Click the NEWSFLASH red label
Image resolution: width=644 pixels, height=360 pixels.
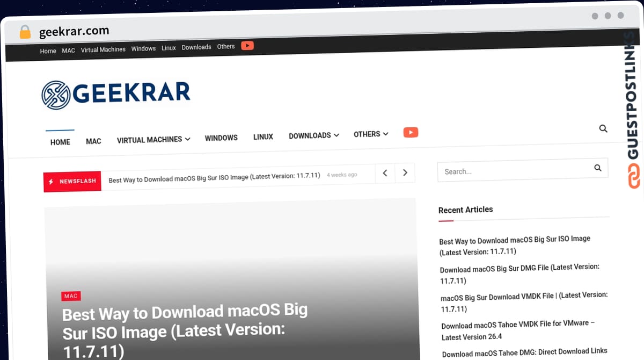72,182
